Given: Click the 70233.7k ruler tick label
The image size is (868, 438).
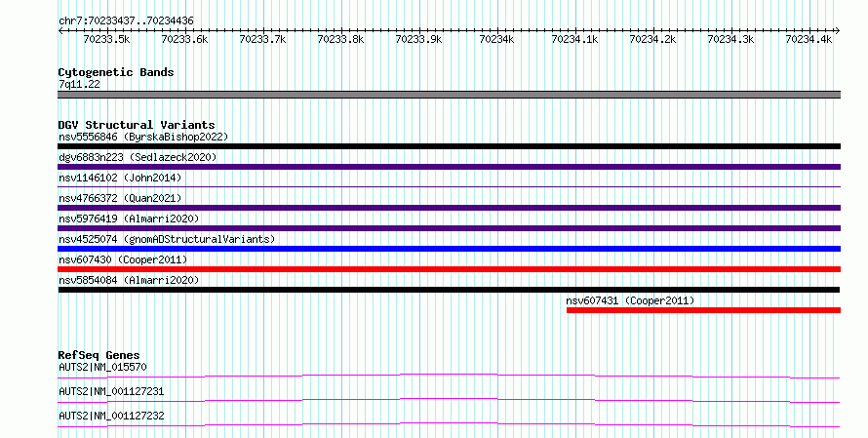Looking at the screenshot, I should point(263,39).
